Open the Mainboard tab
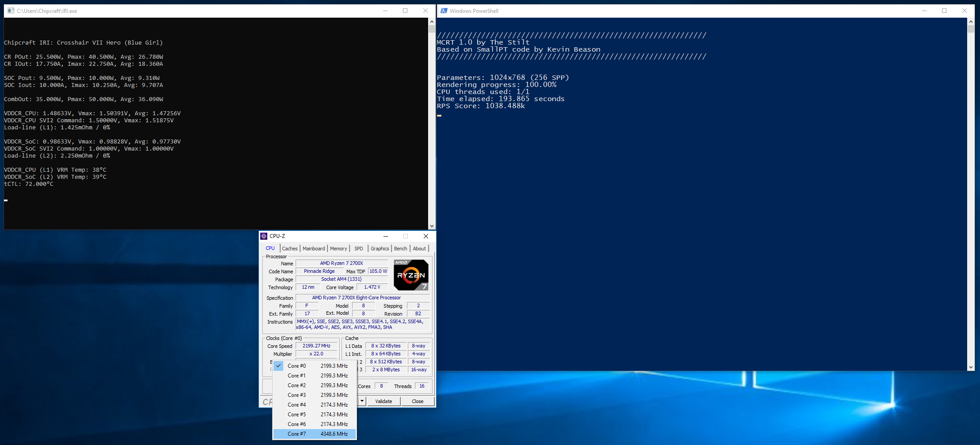 pyautogui.click(x=314, y=249)
